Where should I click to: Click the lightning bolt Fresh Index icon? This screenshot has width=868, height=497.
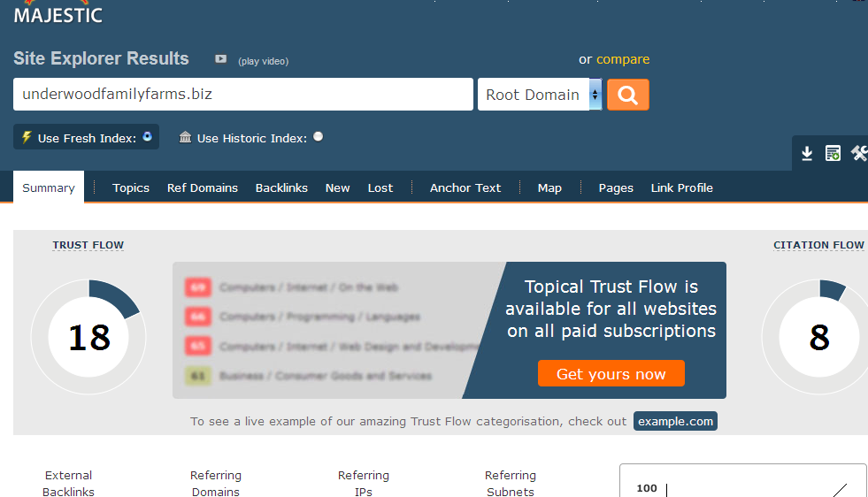[x=26, y=137]
